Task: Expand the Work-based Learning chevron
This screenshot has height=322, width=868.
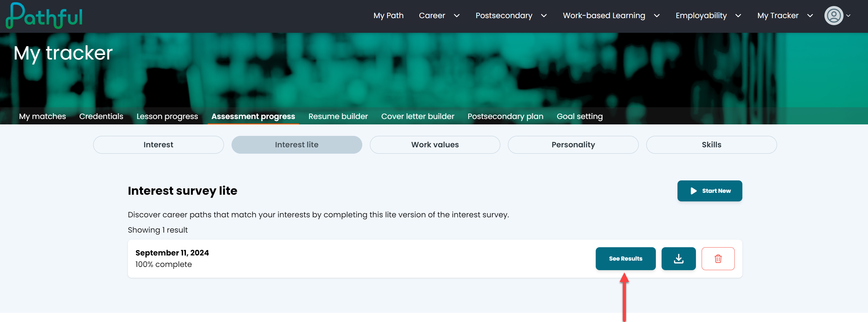Action: [x=657, y=16]
